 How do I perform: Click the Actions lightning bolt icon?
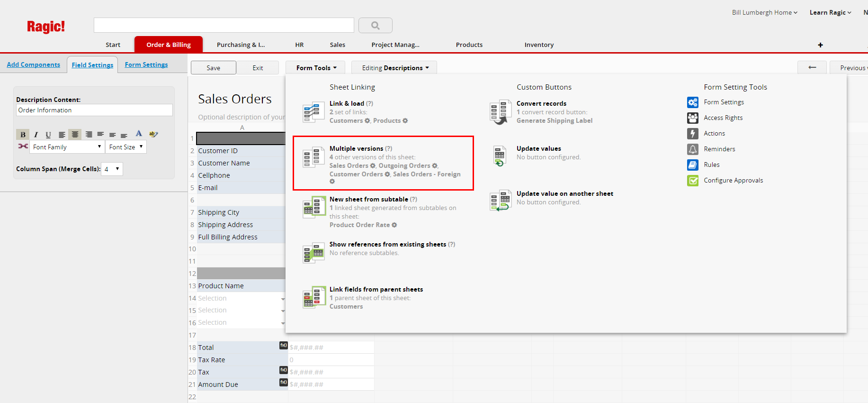pyautogui.click(x=693, y=134)
